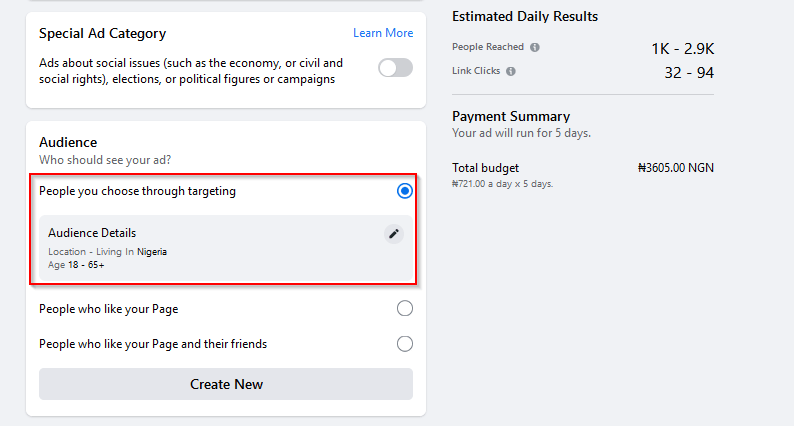The width and height of the screenshot is (794, 426).
Task: Click the info icon beside People Reached
Action: pyautogui.click(x=535, y=47)
